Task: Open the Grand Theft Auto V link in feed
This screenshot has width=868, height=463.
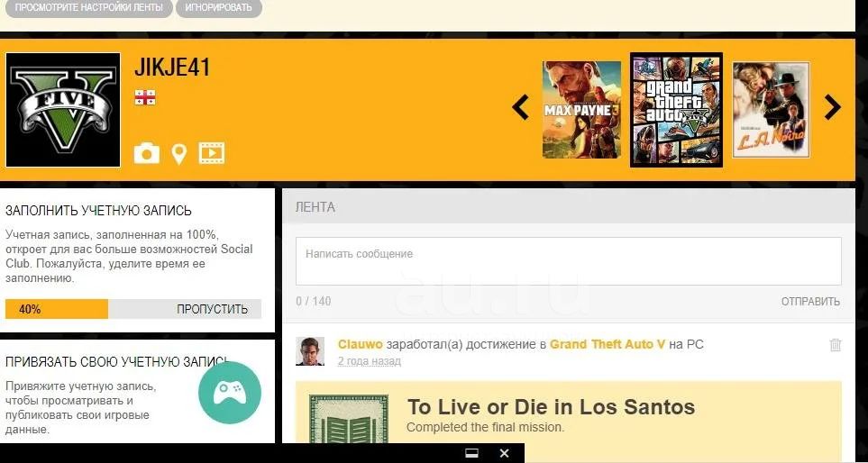Action: [x=608, y=344]
